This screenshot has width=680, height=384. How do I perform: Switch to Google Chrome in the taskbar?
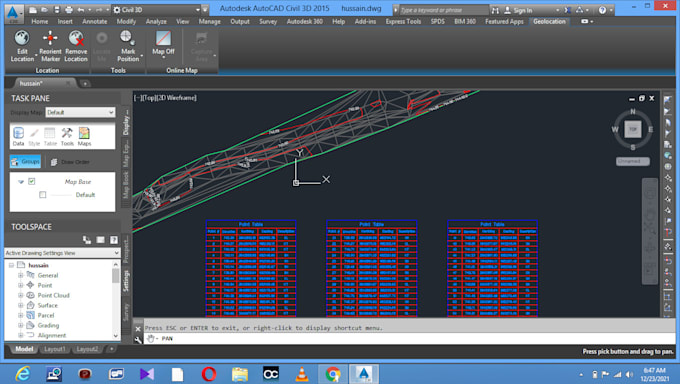point(333,374)
